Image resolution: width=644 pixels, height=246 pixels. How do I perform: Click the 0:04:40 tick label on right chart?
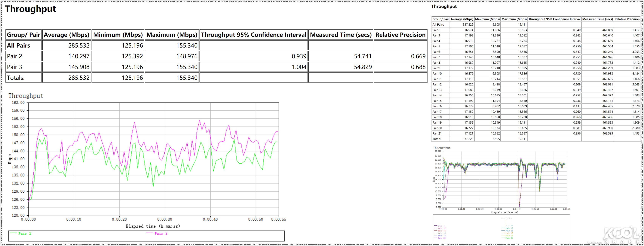pyautogui.click(x=516, y=209)
